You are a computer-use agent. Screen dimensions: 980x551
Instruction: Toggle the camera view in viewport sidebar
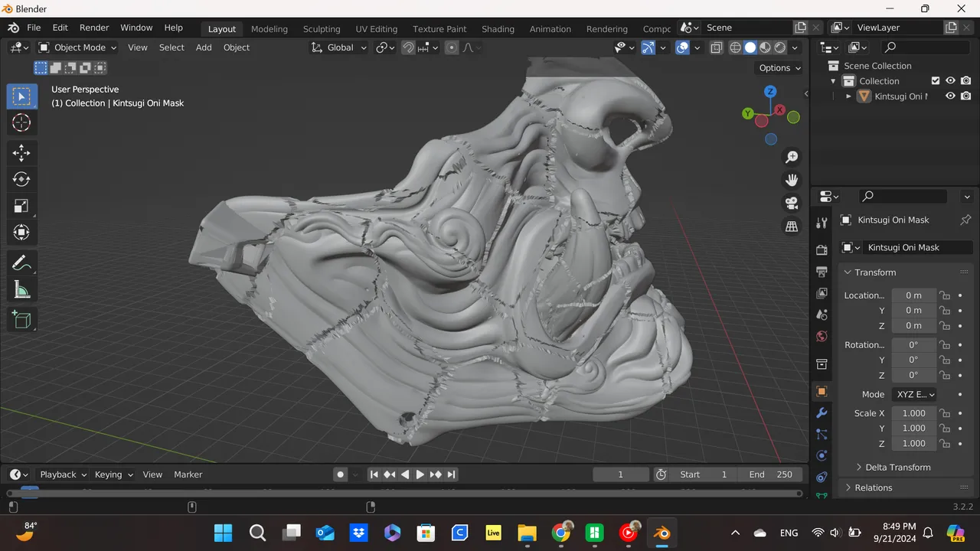click(792, 203)
